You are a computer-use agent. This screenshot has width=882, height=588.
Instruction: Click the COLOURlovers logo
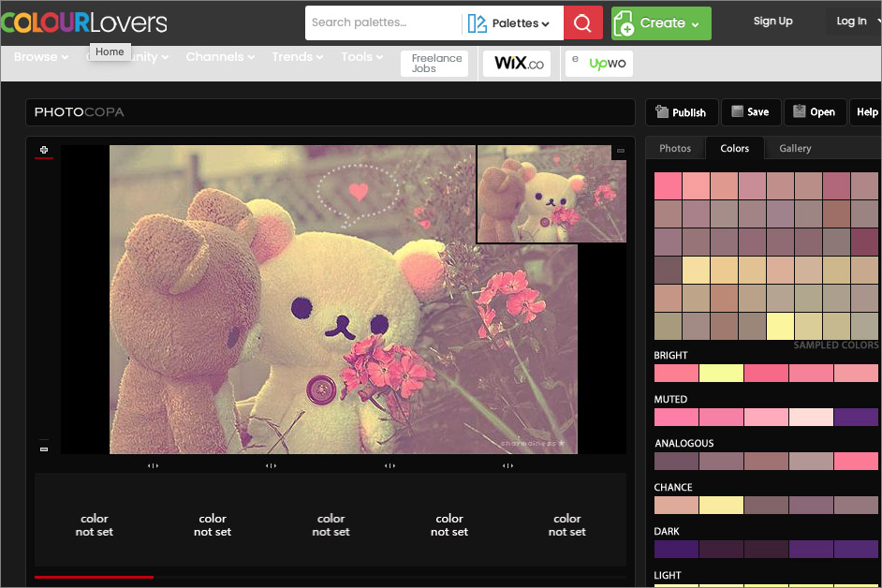click(84, 22)
